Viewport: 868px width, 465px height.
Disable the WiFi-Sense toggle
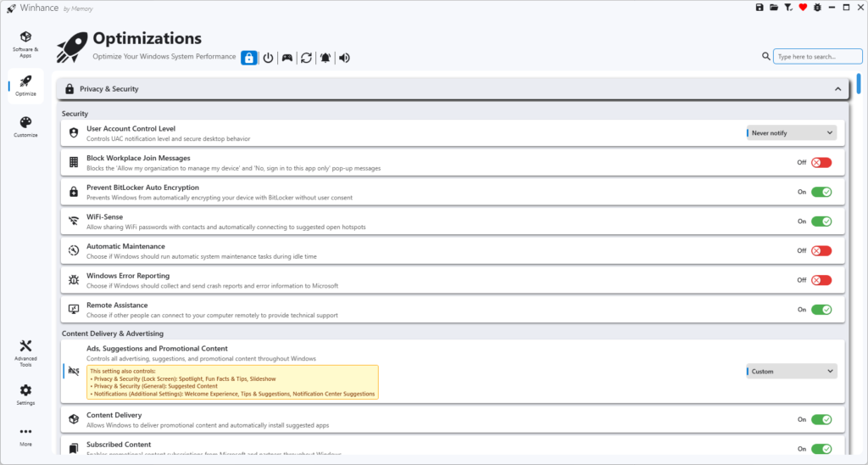coord(821,221)
